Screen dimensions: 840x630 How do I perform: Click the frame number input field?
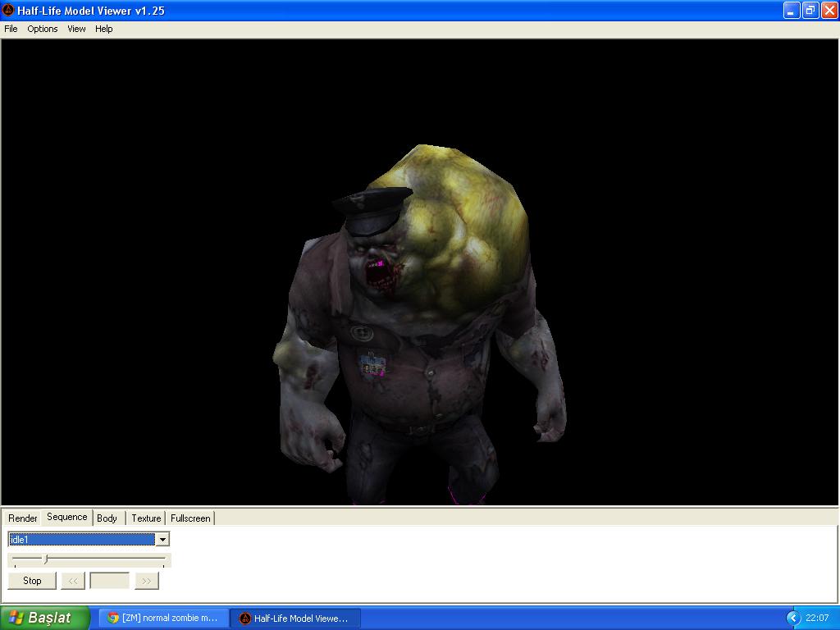tap(109, 581)
